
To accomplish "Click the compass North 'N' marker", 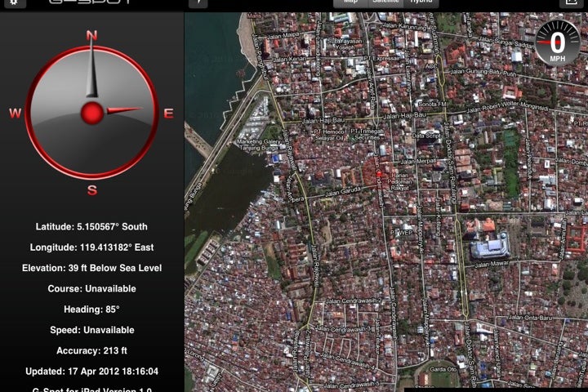I will pyautogui.click(x=91, y=35).
